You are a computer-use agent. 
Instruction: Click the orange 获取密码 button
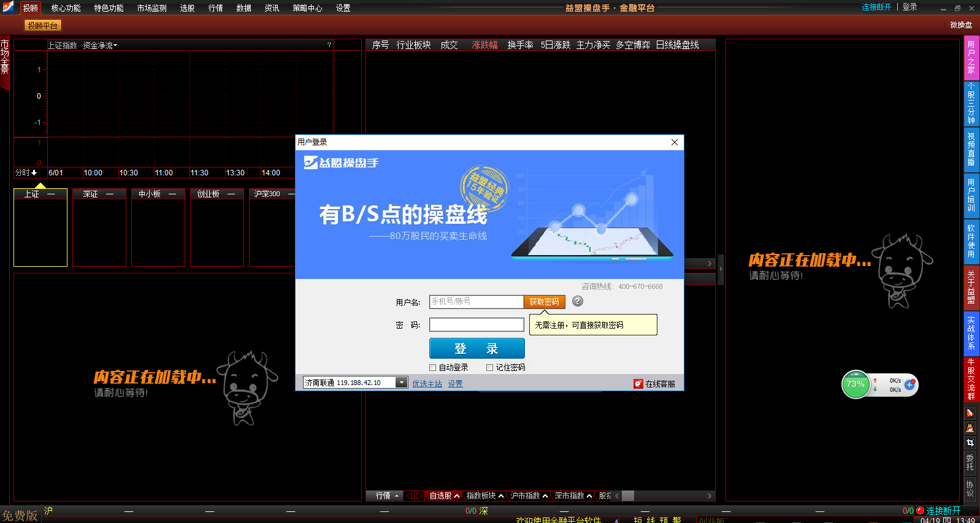(545, 302)
